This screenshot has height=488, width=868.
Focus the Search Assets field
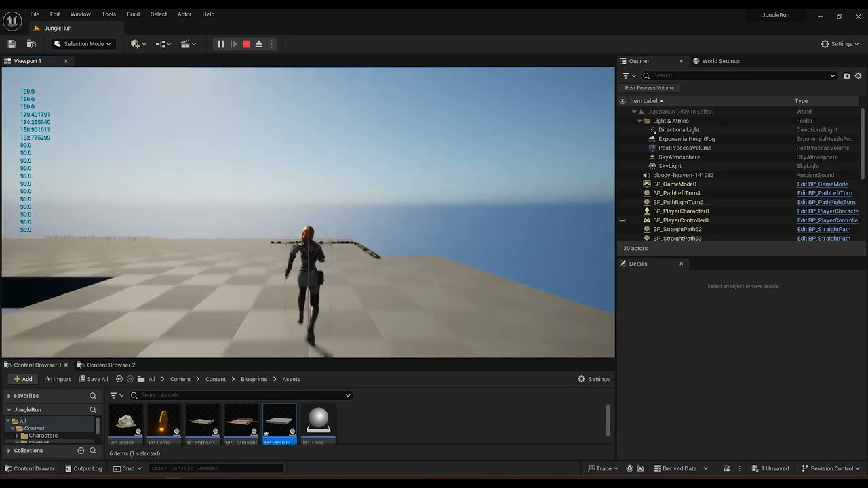pyautogui.click(x=241, y=395)
